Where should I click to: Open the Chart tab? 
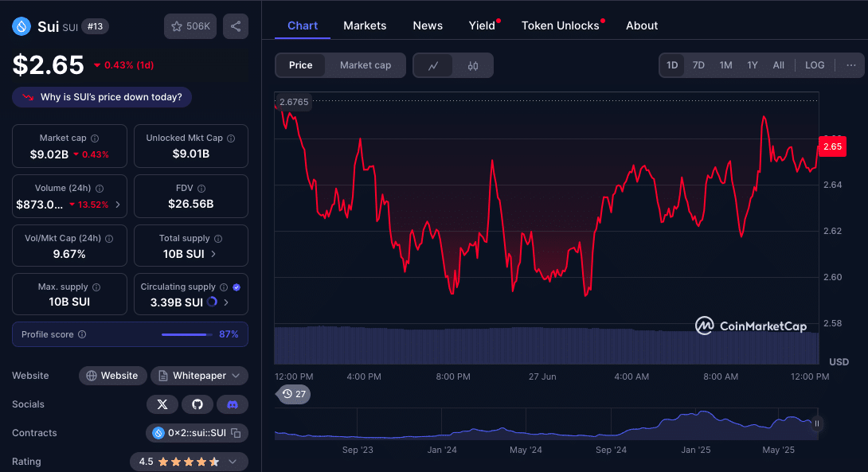point(303,25)
